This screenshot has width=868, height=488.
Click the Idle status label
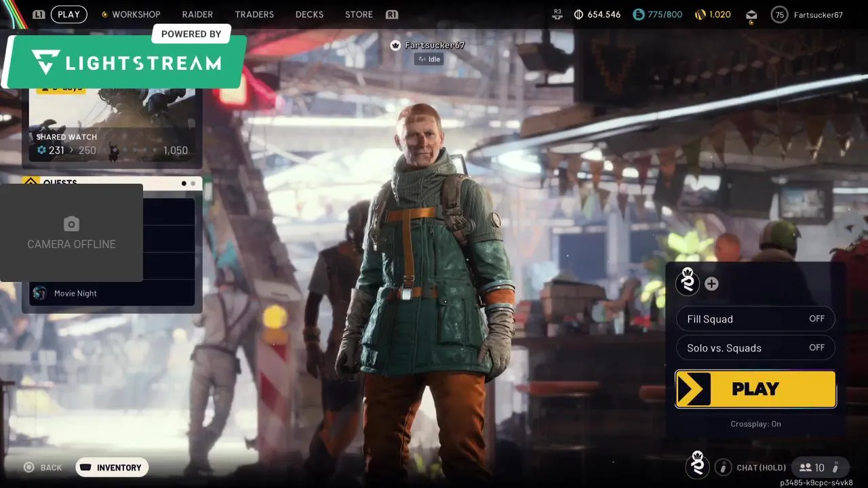click(429, 59)
